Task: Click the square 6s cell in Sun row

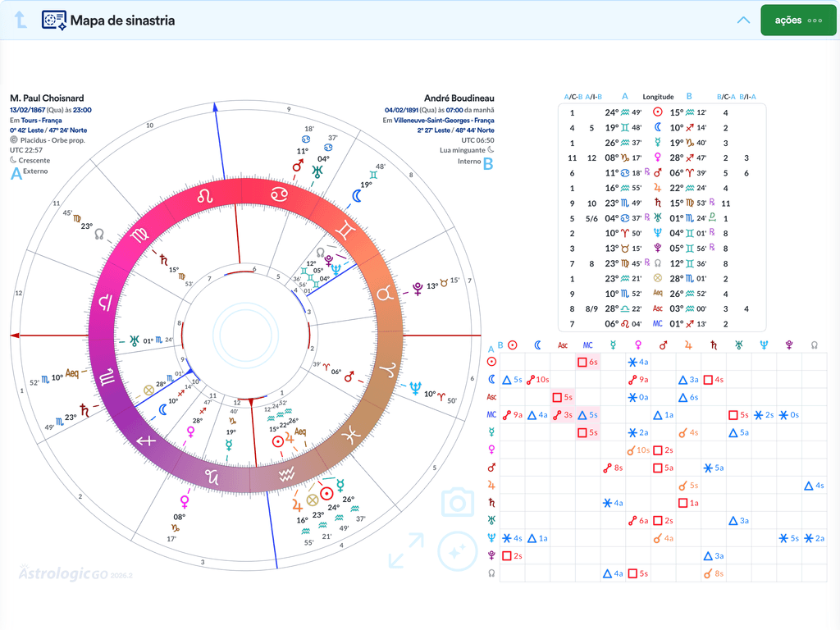Action: pyautogui.click(x=587, y=362)
